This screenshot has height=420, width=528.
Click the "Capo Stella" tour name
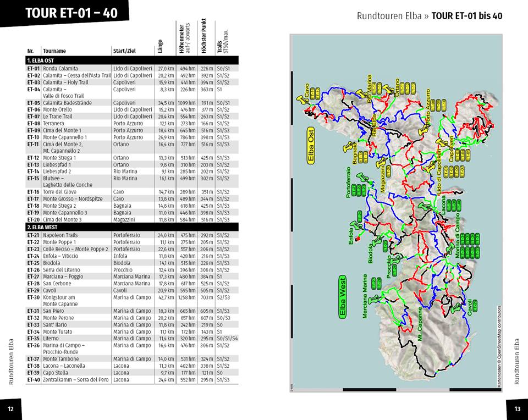(55, 373)
